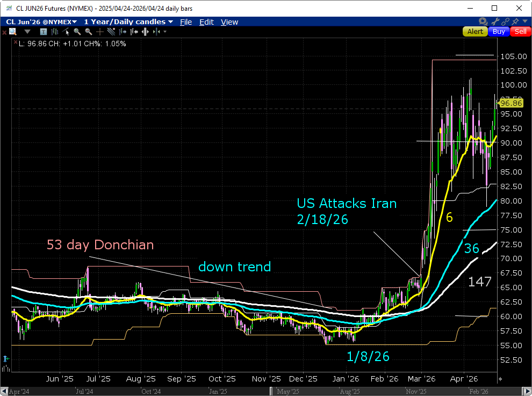Click the left arrow of the timeline scrollbar
Image resolution: width=532 pixels, height=396 pixels.
coord(4,392)
